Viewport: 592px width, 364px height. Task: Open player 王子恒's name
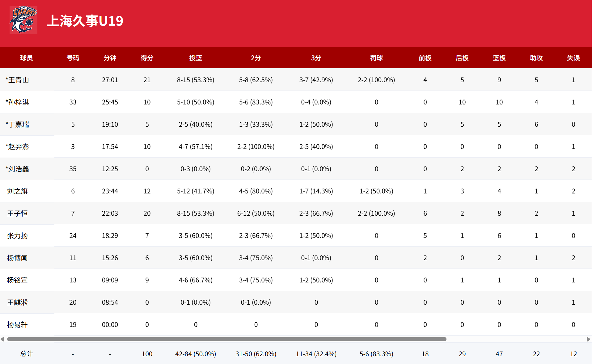click(x=17, y=214)
